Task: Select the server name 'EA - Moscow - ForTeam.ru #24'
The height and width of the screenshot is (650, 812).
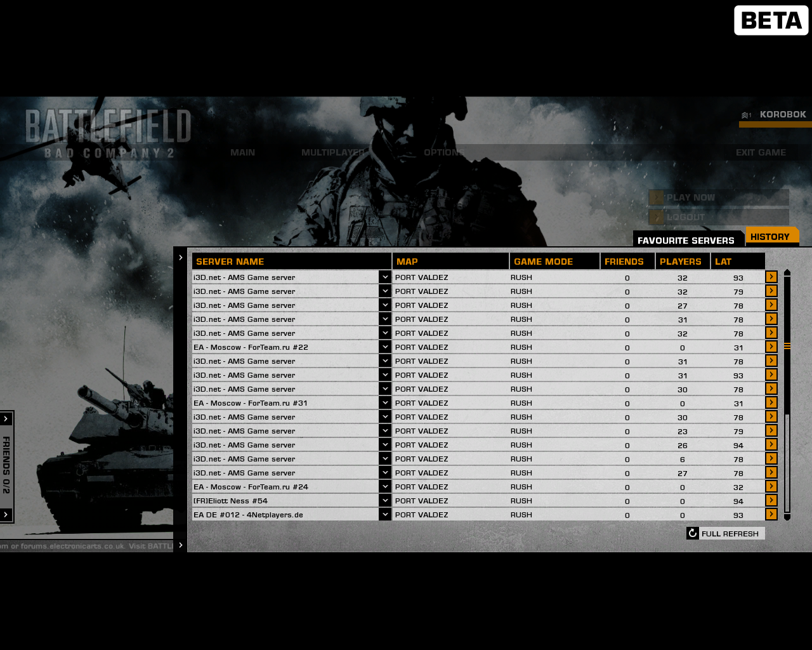Action: click(251, 487)
